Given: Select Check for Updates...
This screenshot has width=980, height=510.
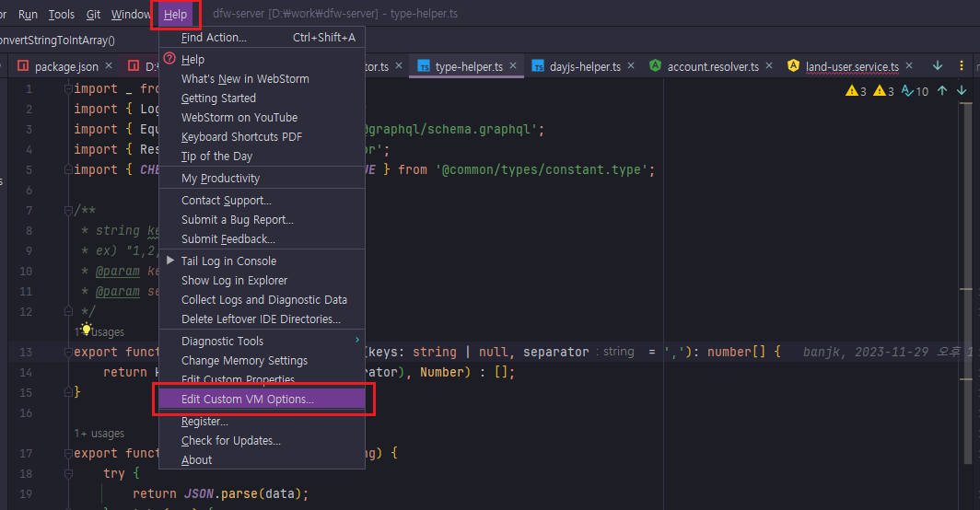Looking at the screenshot, I should point(262,441).
